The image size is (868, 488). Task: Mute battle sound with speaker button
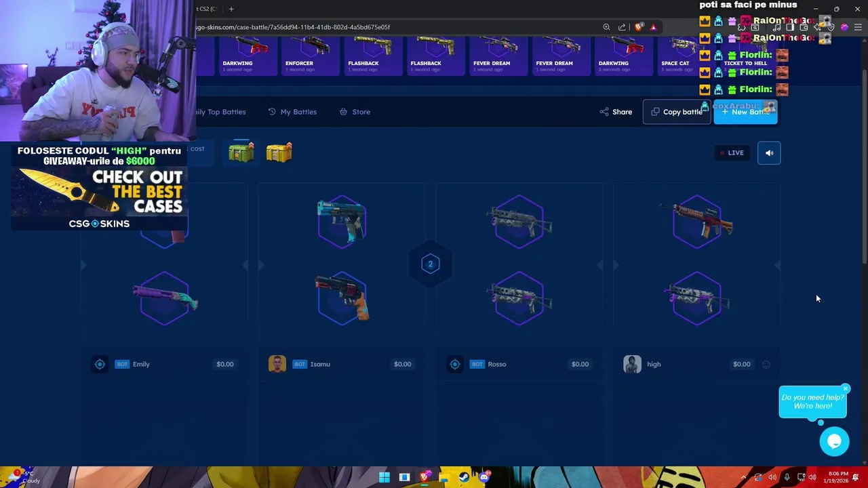(x=769, y=152)
